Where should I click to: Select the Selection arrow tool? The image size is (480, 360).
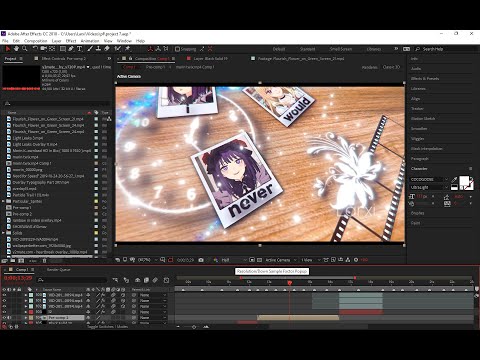[x=7, y=49]
